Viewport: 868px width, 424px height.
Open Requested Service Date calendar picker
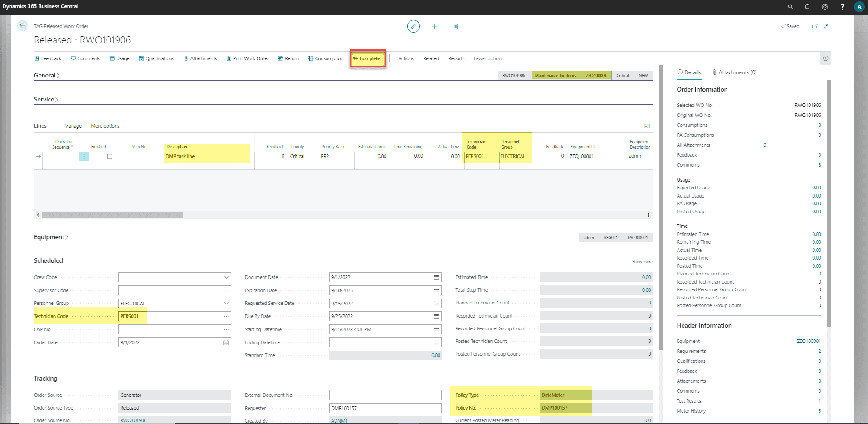pyautogui.click(x=436, y=304)
